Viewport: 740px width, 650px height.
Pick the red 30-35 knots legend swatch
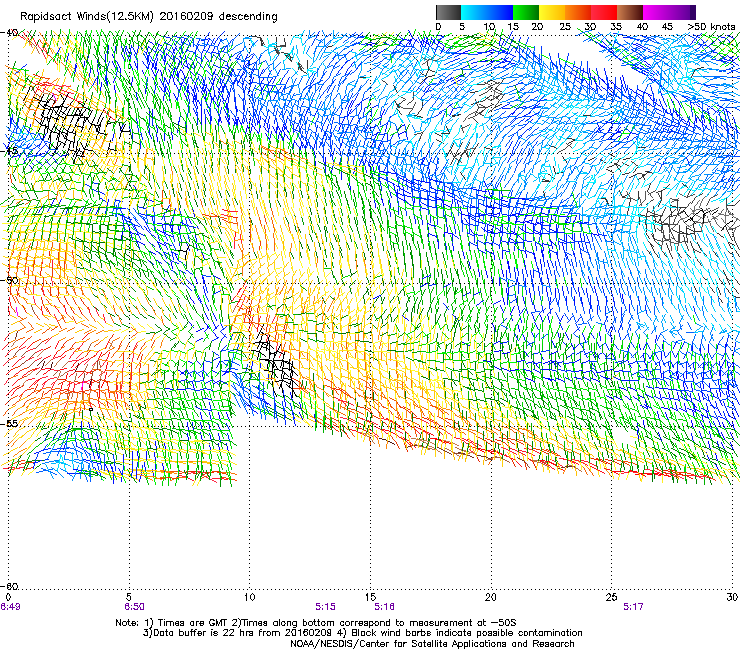604,12
